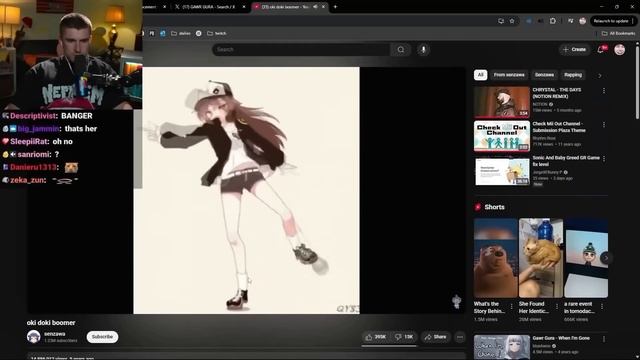The height and width of the screenshot is (360, 640).
Task: Like the oki doki boomer video
Action: (x=376, y=337)
